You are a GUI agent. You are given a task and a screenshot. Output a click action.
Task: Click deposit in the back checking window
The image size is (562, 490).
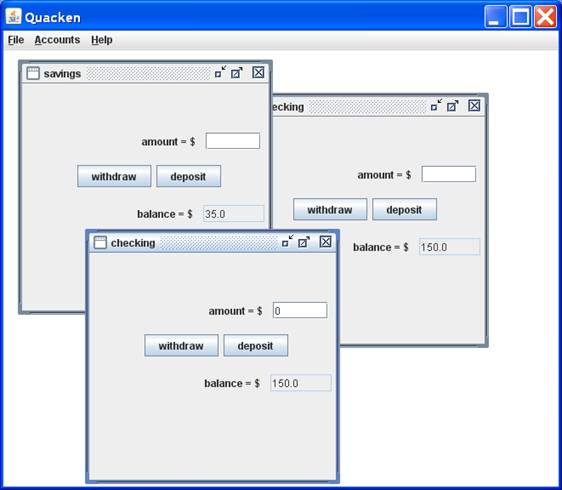pyautogui.click(x=404, y=209)
